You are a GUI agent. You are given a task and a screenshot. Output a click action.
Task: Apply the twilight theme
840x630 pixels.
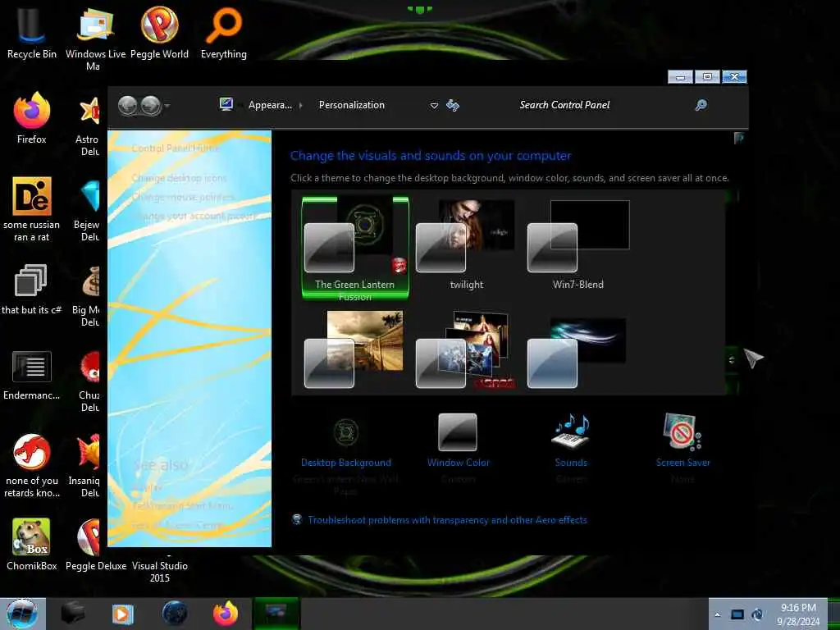(x=466, y=244)
